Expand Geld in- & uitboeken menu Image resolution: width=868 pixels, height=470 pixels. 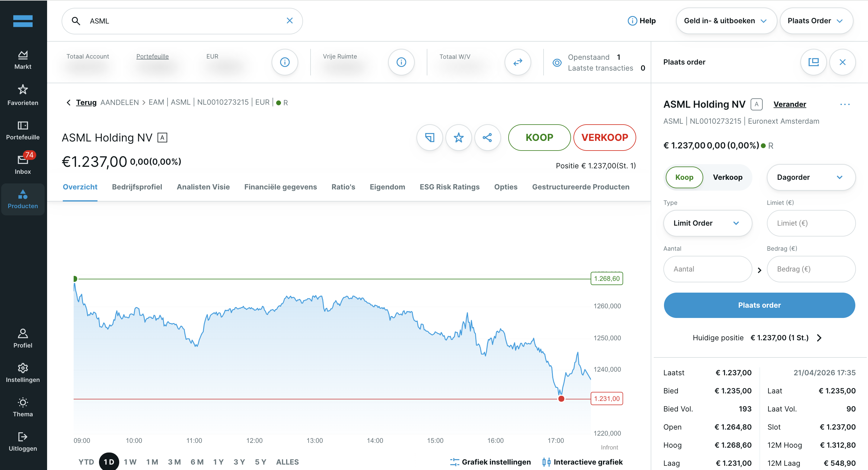(726, 21)
